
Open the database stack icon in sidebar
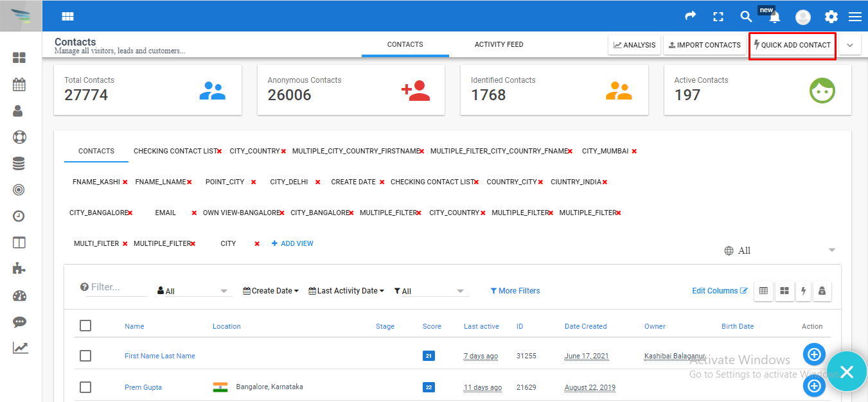click(x=19, y=164)
